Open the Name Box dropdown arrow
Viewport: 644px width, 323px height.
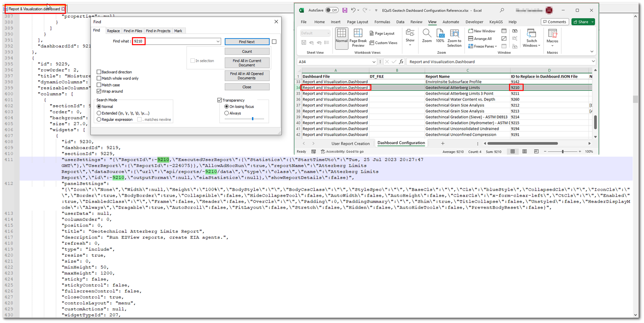(374, 61)
